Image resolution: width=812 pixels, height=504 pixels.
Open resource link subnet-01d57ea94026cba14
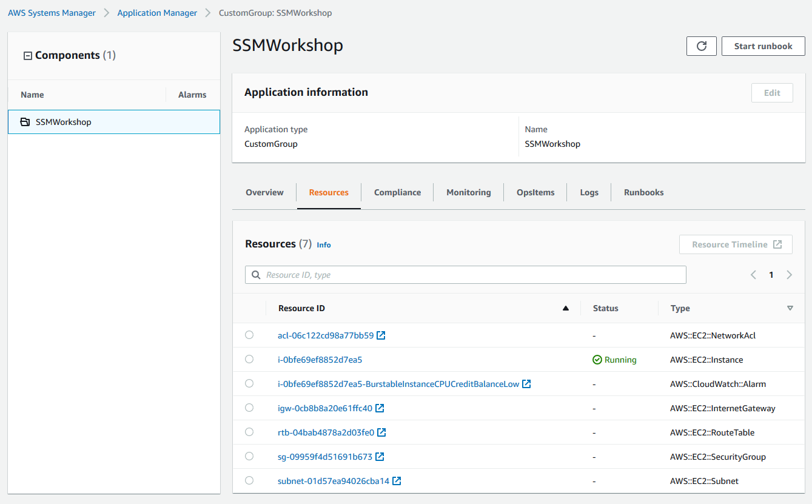pyautogui.click(x=334, y=481)
